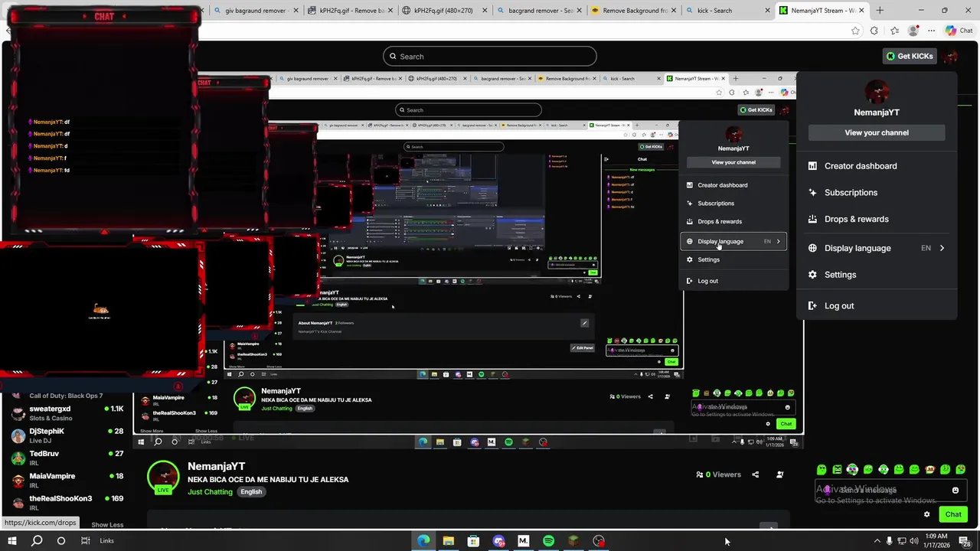
Task: Close the NemanjaYT Stream browser tab
Action: coord(861,11)
